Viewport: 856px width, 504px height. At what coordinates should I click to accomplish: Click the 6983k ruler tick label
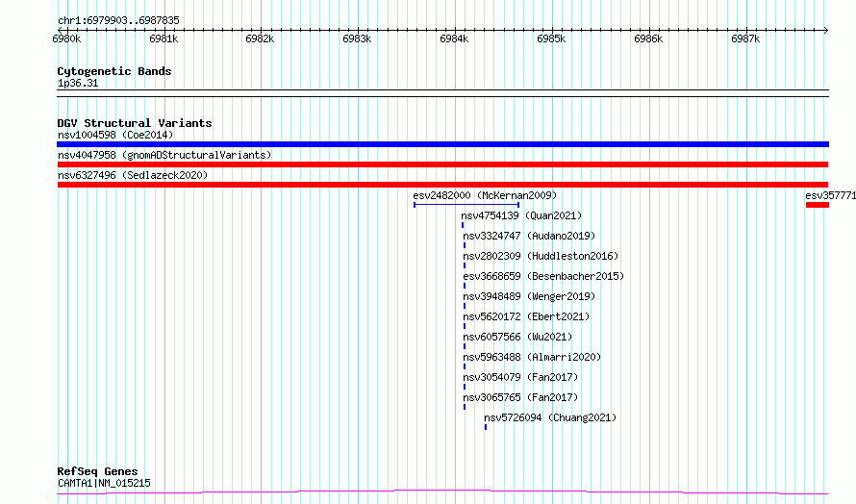(357, 38)
